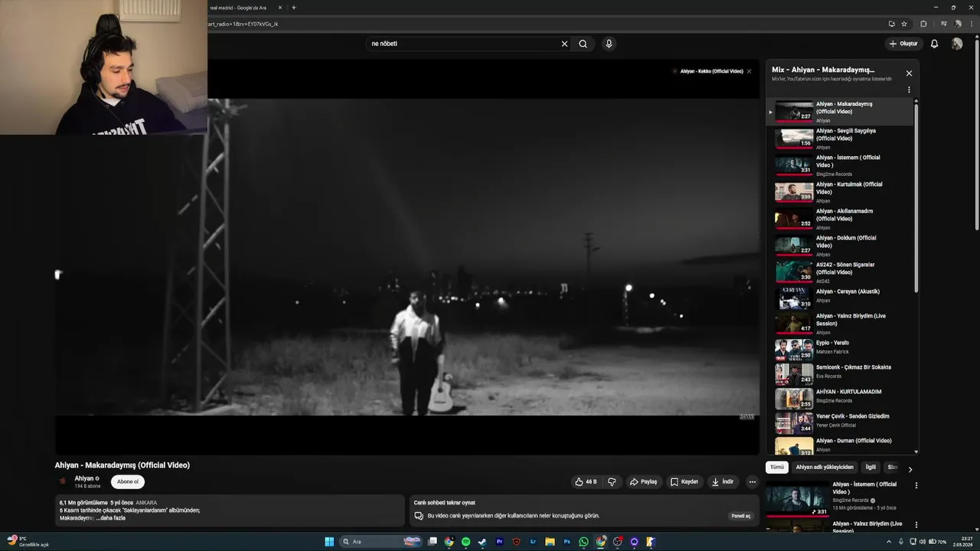The height and width of the screenshot is (551, 980).
Task: Select the Tümü filter chip
Action: pos(776,467)
